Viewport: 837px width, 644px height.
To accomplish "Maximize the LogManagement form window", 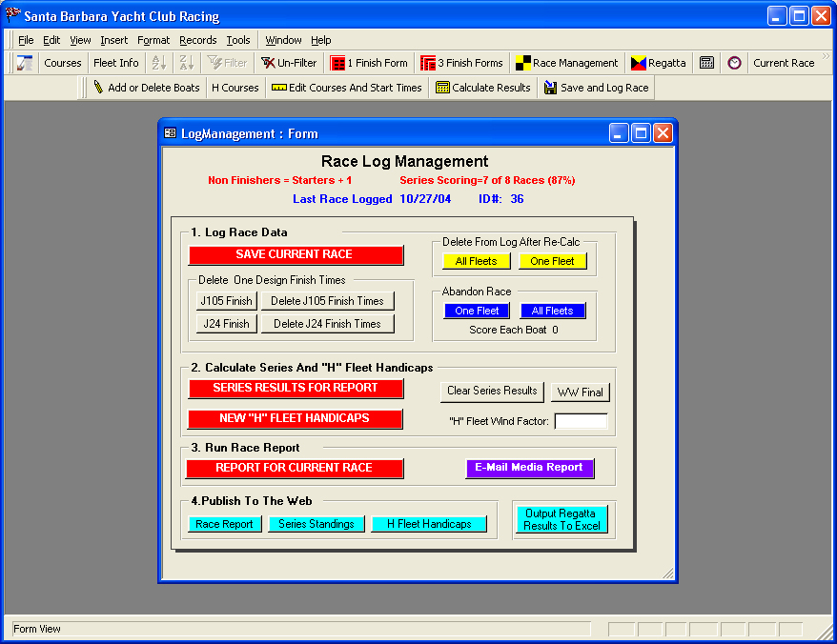I will tap(641, 132).
